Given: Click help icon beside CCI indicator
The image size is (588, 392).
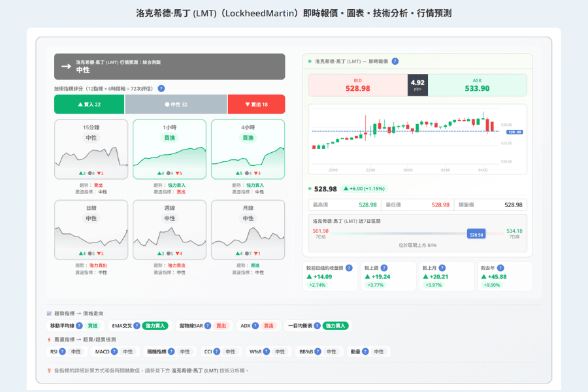Looking at the screenshot, I should pyautogui.click(x=217, y=351).
